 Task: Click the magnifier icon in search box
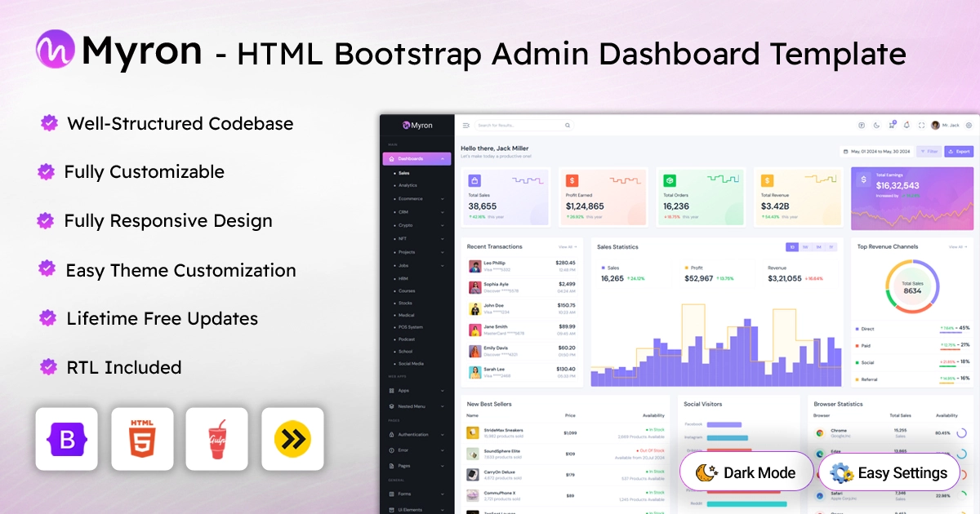click(x=566, y=126)
